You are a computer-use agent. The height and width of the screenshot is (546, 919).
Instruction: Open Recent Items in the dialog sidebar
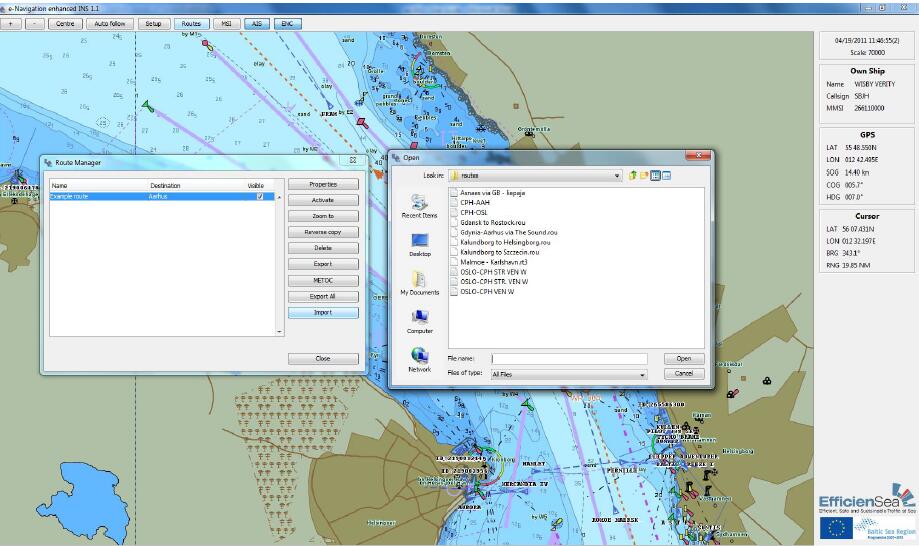click(x=419, y=206)
